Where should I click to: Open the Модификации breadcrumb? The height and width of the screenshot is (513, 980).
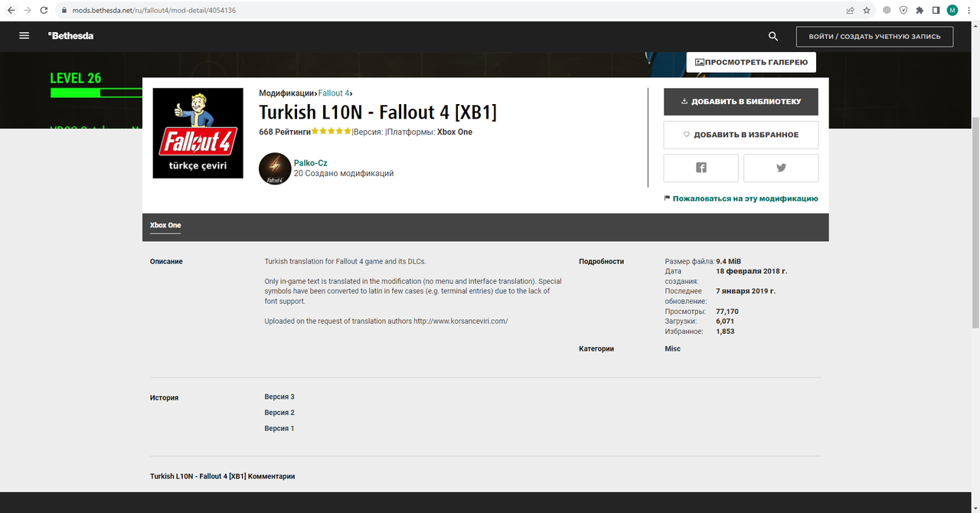click(286, 93)
